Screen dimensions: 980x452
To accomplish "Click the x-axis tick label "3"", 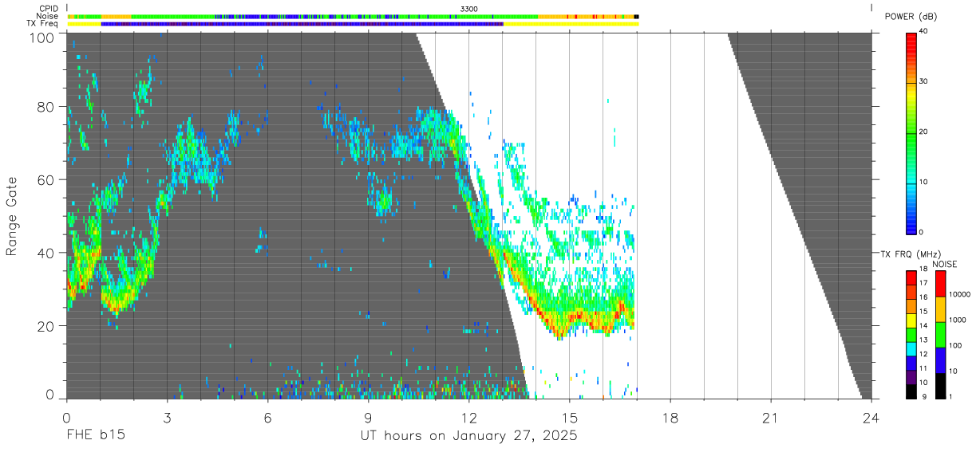I will click(167, 417).
